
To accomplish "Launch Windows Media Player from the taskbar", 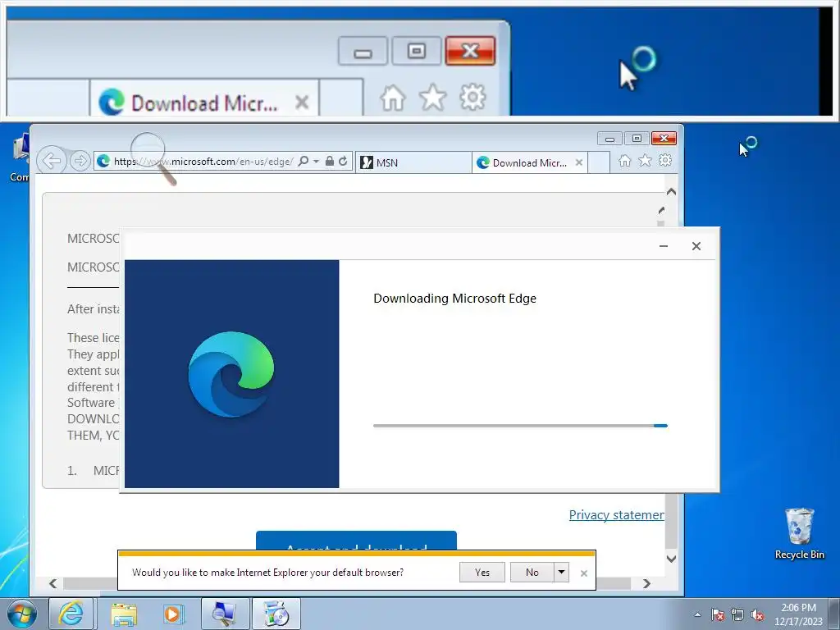I will (x=173, y=614).
